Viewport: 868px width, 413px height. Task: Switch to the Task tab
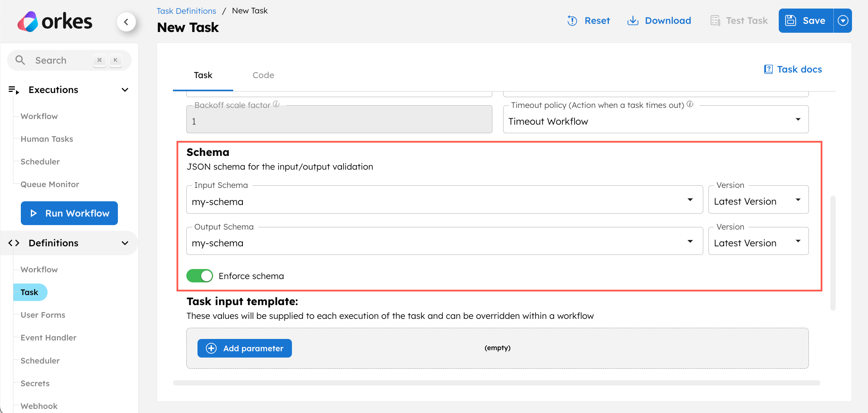(203, 75)
